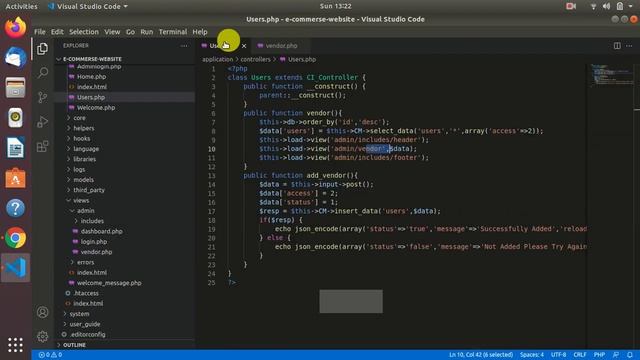Expand the third_party folder
This screenshot has width=640, height=360.
(x=89, y=190)
